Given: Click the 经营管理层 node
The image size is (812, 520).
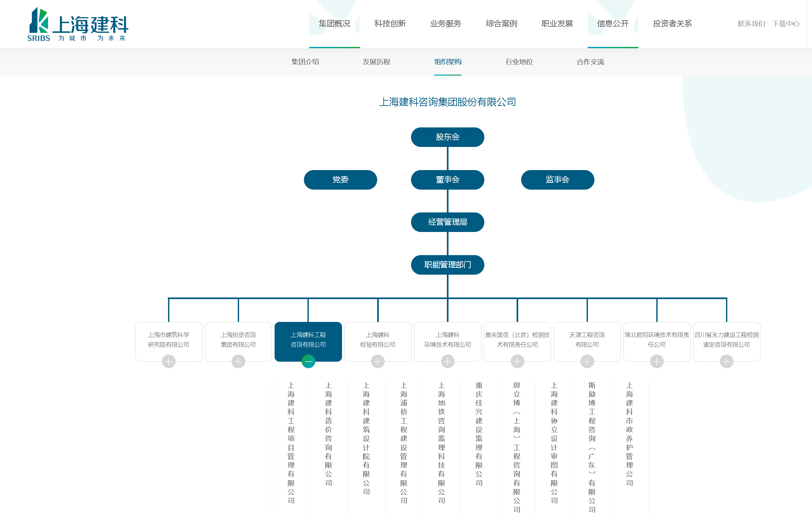Looking at the screenshot, I should pyautogui.click(x=448, y=222).
